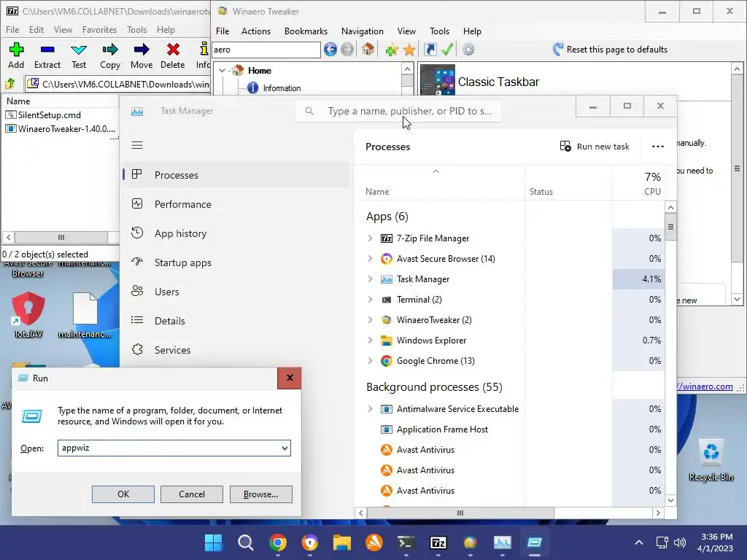Open the Task Manager more options ellipsis

pyautogui.click(x=657, y=147)
